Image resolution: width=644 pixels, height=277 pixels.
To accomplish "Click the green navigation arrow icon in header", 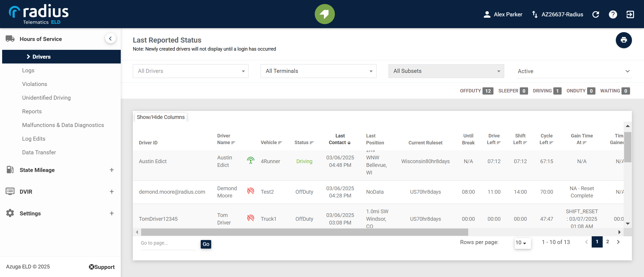I will click(x=325, y=14).
